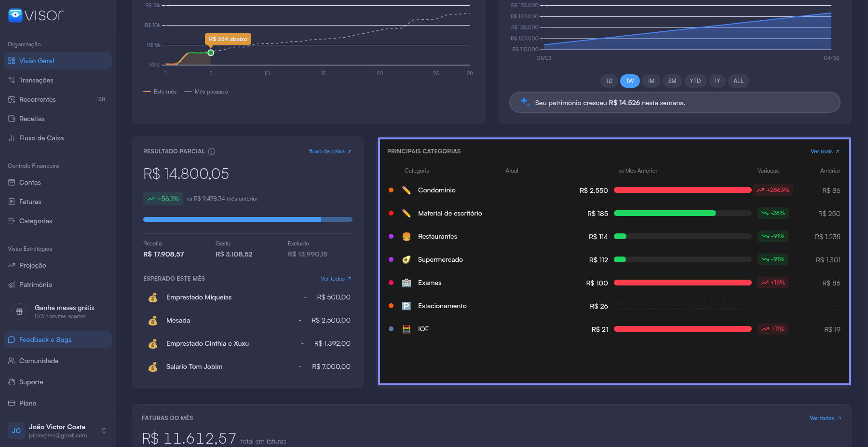The image size is (868, 447).
Task: Click the Projeção trend icon in sidebar
Action: coord(12,265)
